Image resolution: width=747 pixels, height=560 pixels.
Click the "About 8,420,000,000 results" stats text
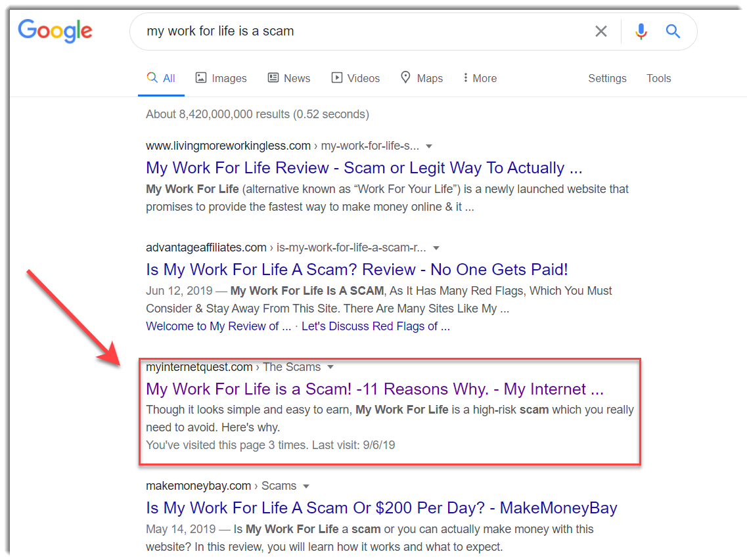pos(258,114)
